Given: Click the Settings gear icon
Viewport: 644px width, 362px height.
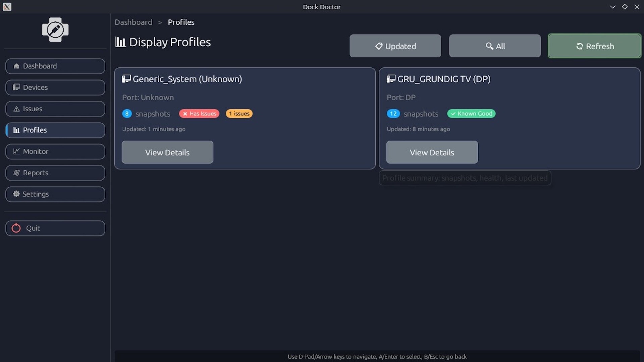Looking at the screenshot, I should tap(16, 194).
